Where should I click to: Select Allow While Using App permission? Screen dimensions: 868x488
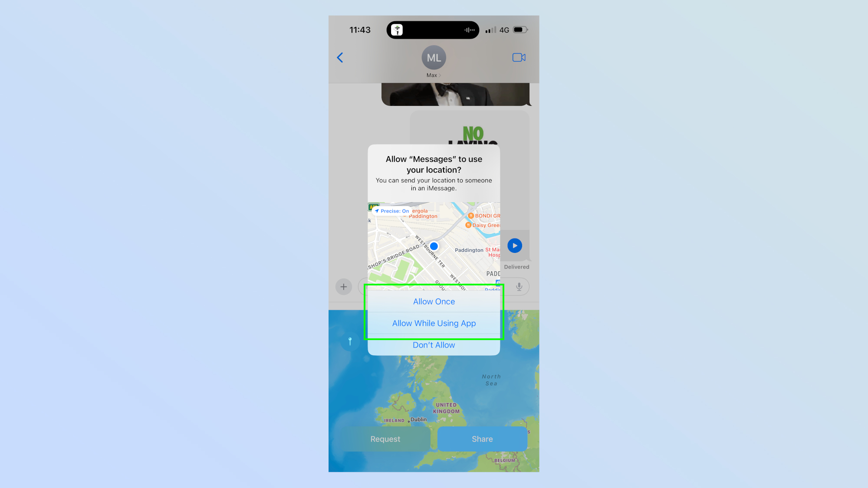pyautogui.click(x=434, y=323)
